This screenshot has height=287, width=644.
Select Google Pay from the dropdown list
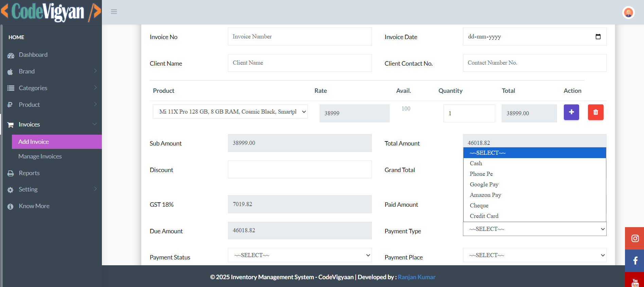click(484, 184)
